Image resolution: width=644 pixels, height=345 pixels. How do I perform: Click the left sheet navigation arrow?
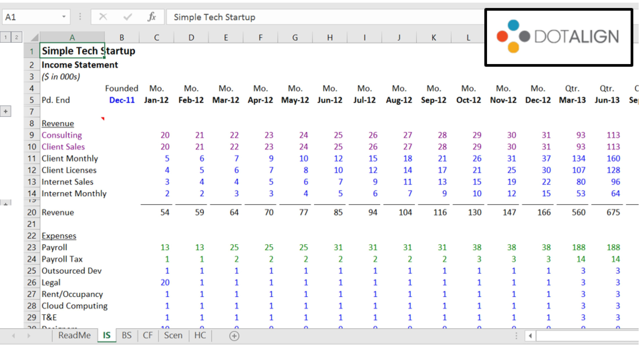click(x=13, y=336)
